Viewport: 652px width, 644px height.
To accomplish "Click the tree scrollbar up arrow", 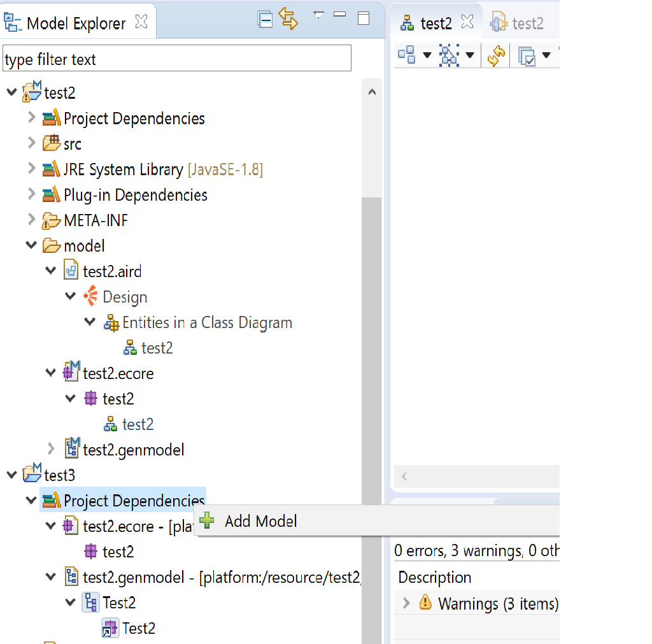I will pos(372,92).
